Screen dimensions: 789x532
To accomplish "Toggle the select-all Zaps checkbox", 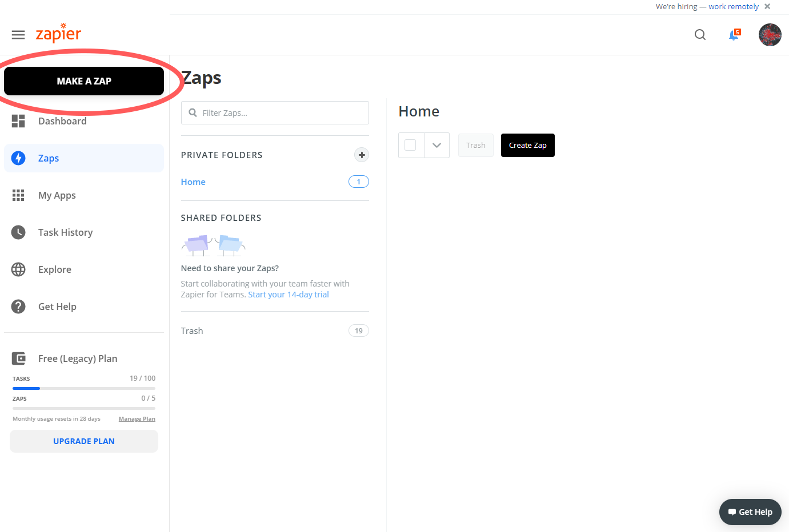I will coord(410,145).
